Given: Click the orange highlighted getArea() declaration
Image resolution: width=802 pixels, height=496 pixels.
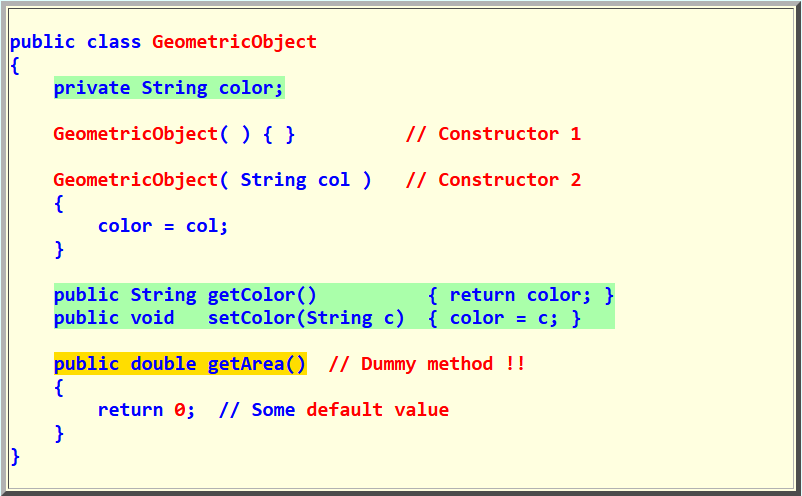Looking at the screenshot, I should (180, 364).
